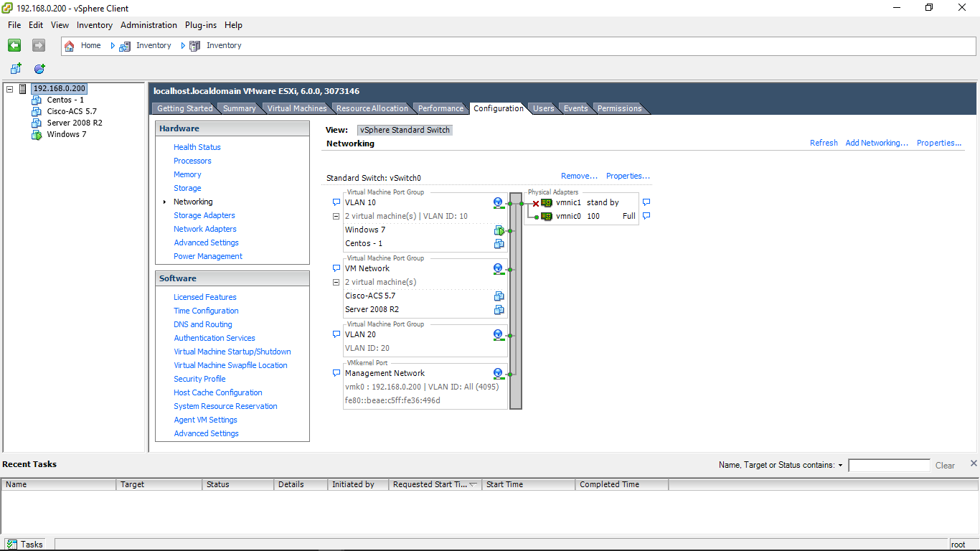Click the info icon beside the VLAN 10 port group
Screen dimensions: 980x551
(498, 202)
